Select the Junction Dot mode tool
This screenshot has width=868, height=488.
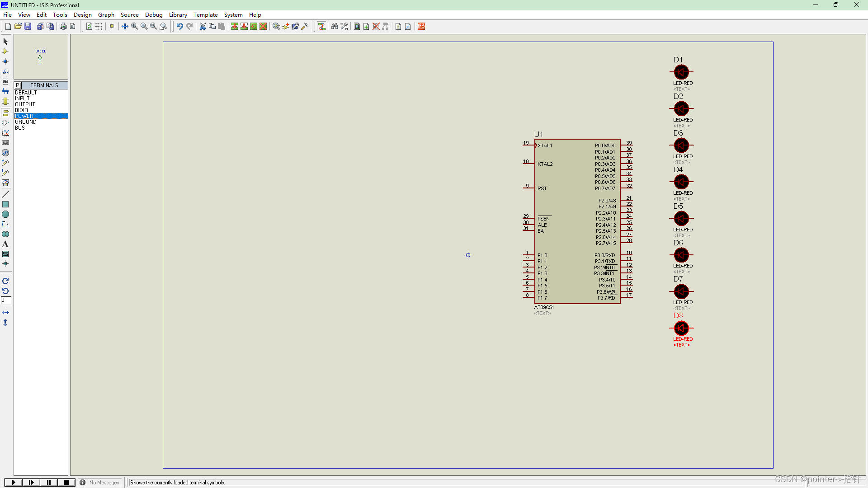[5, 61]
